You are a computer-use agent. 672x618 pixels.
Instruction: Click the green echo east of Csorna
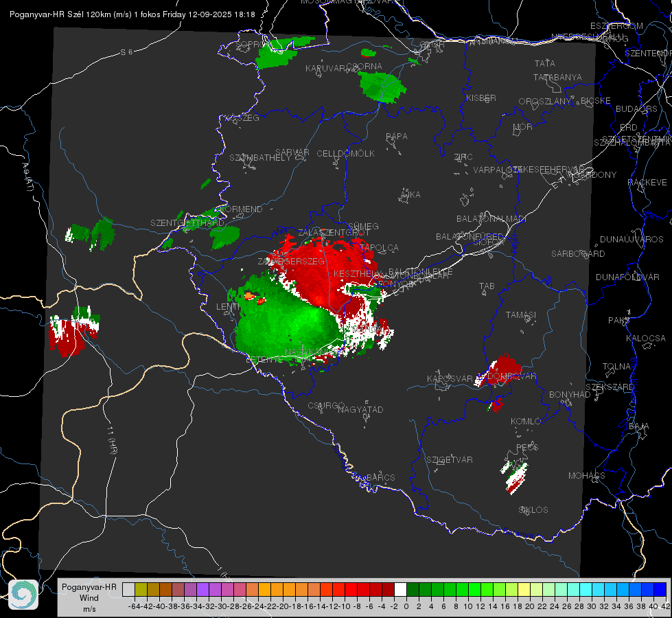click(382, 87)
